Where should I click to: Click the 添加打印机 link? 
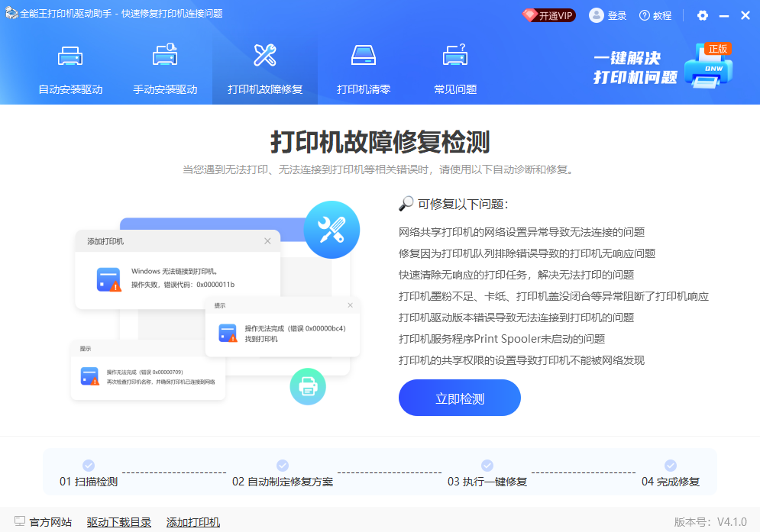click(x=193, y=522)
